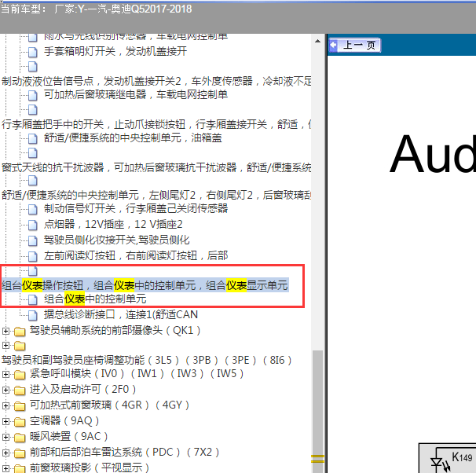476x473 pixels.
Task: Open document 点烟器，12V插座，12 V插座2
Action: tap(113, 225)
